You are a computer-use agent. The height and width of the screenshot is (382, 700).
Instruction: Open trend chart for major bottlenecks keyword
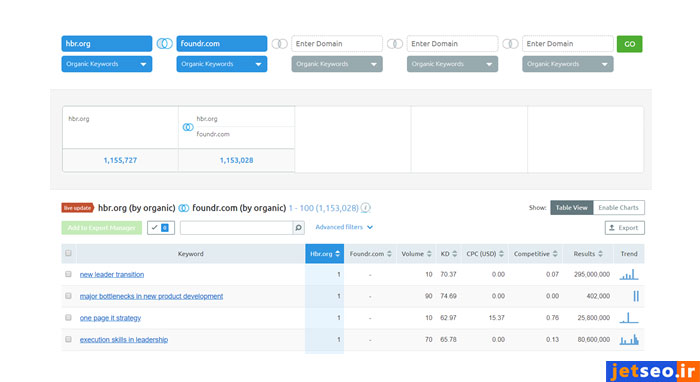636,296
